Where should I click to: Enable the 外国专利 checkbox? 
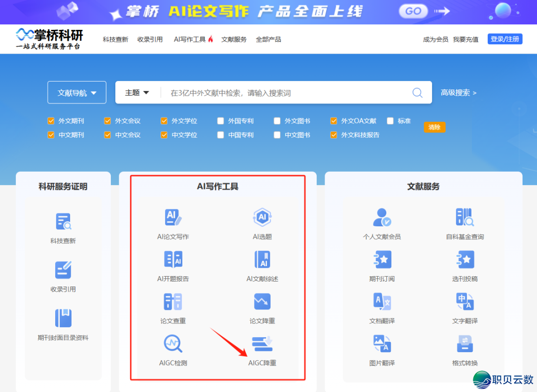221,121
